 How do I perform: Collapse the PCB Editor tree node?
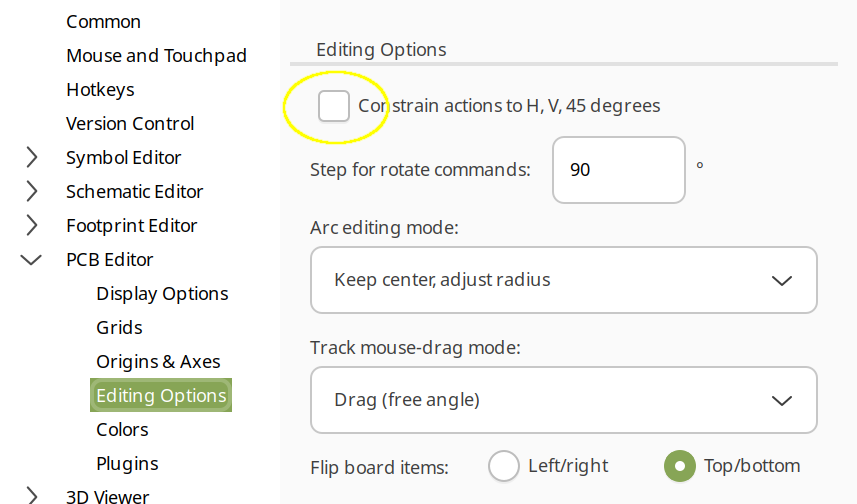(32, 260)
